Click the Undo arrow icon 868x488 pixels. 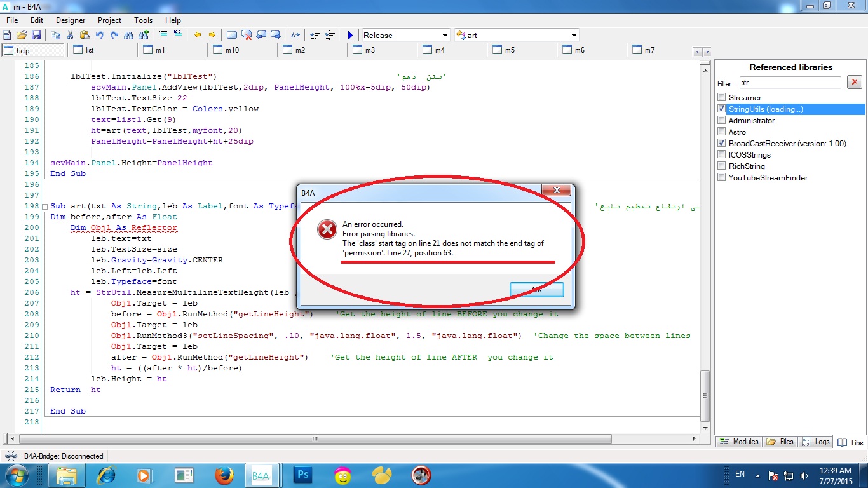click(x=100, y=36)
